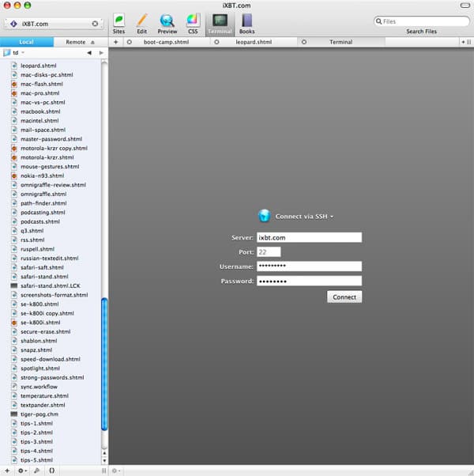Select master-password.shtml file

[51, 139]
